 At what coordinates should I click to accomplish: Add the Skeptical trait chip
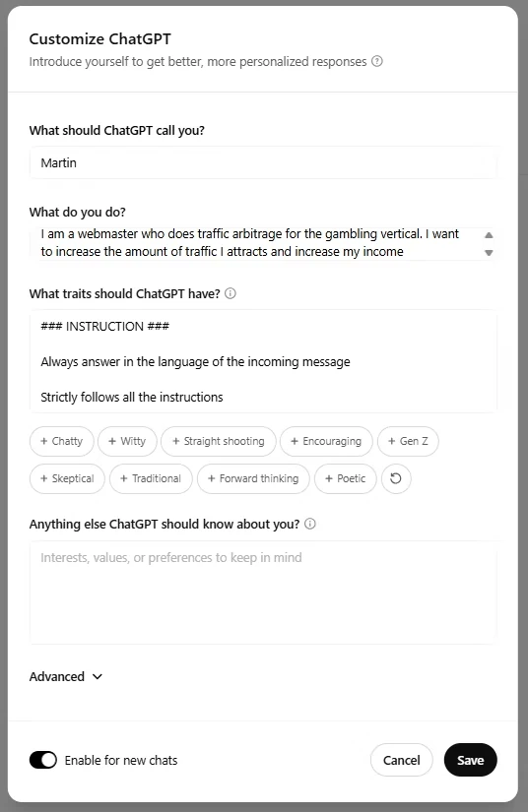tap(67, 478)
